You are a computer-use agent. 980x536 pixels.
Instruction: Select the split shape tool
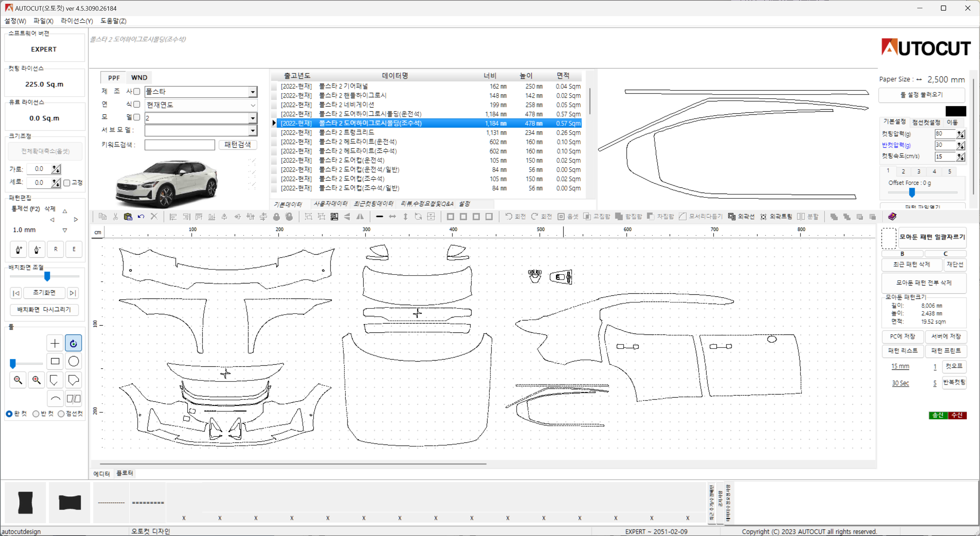pos(73,399)
